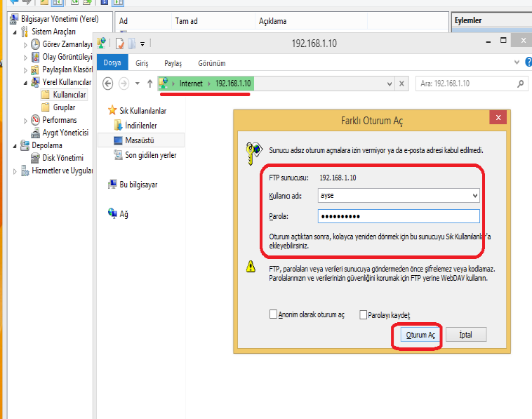Enable Anonim olarak oturum aç checkbox
532x419 pixels.
(x=274, y=315)
